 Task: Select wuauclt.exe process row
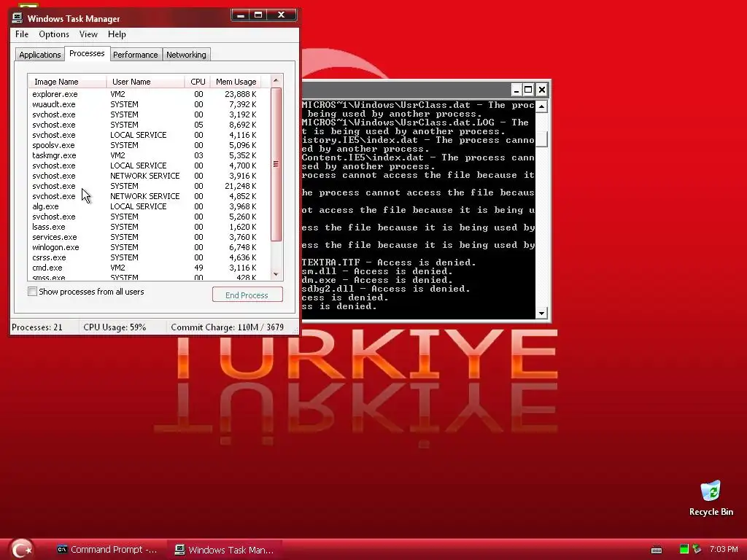(145, 104)
